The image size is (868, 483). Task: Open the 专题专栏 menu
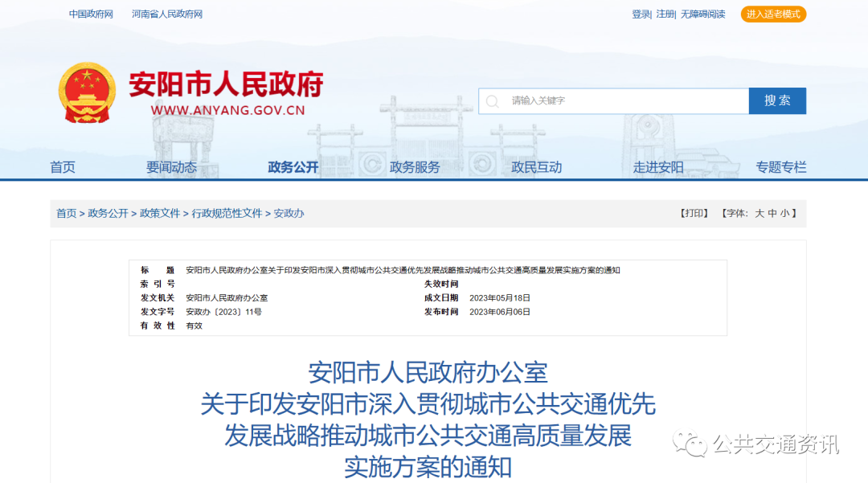click(x=782, y=167)
